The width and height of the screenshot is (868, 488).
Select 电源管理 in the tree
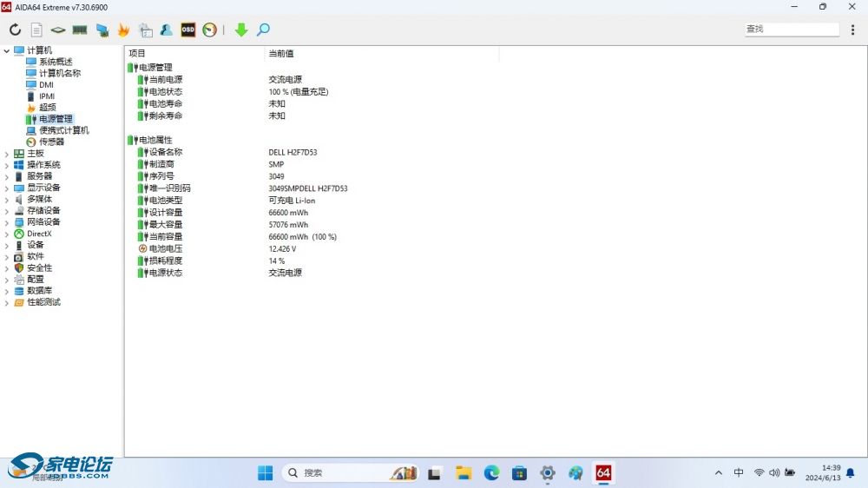(x=56, y=119)
